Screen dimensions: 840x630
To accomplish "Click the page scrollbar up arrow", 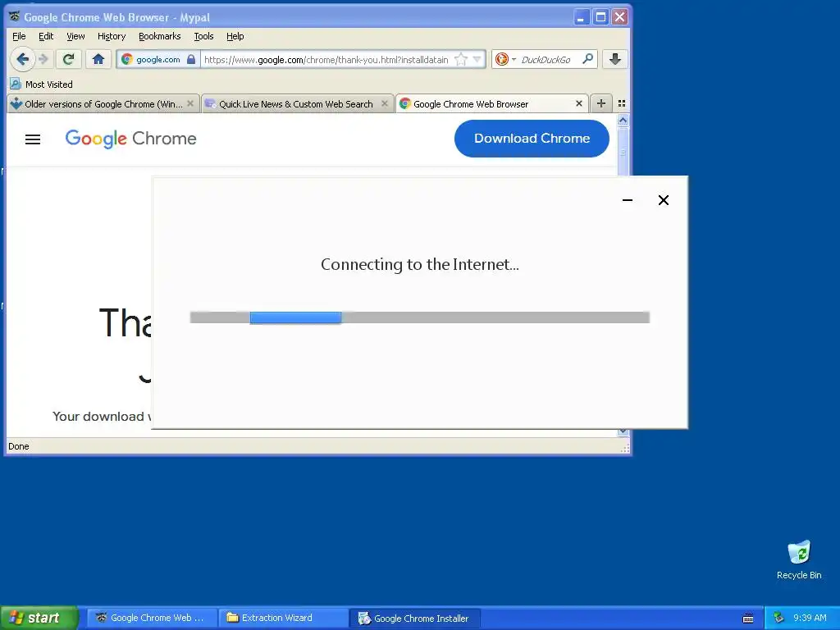I will pyautogui.click(x=623, y=121).
